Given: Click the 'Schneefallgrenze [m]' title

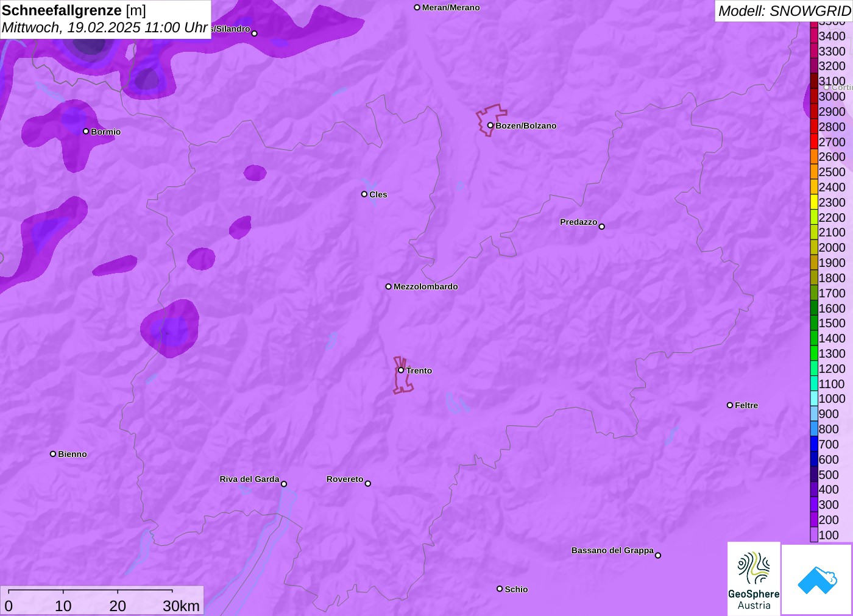Looking at the screenshot, I should tap(74, 10).
